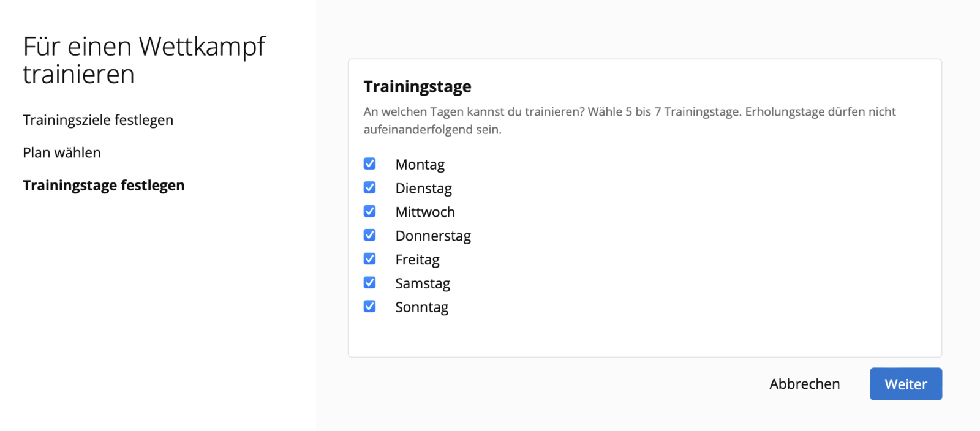Click the Montag label text
The image size is (980, 431).
[420, 165]
